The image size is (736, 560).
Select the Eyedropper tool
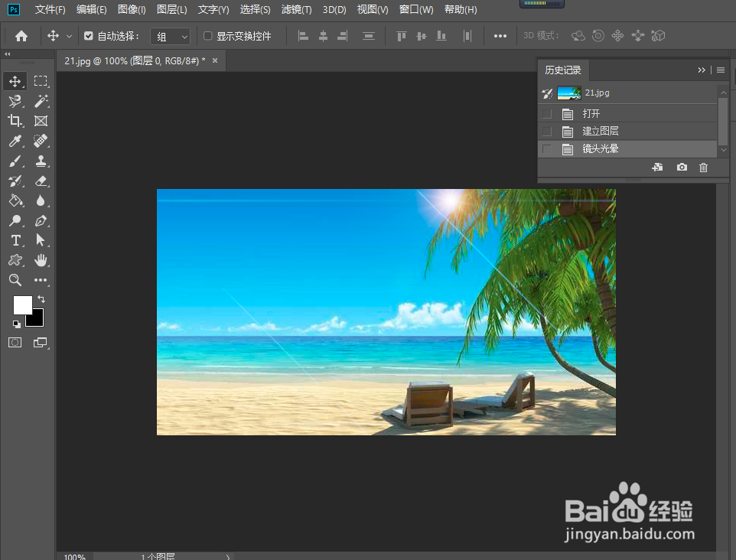click(x=15, y=141)
